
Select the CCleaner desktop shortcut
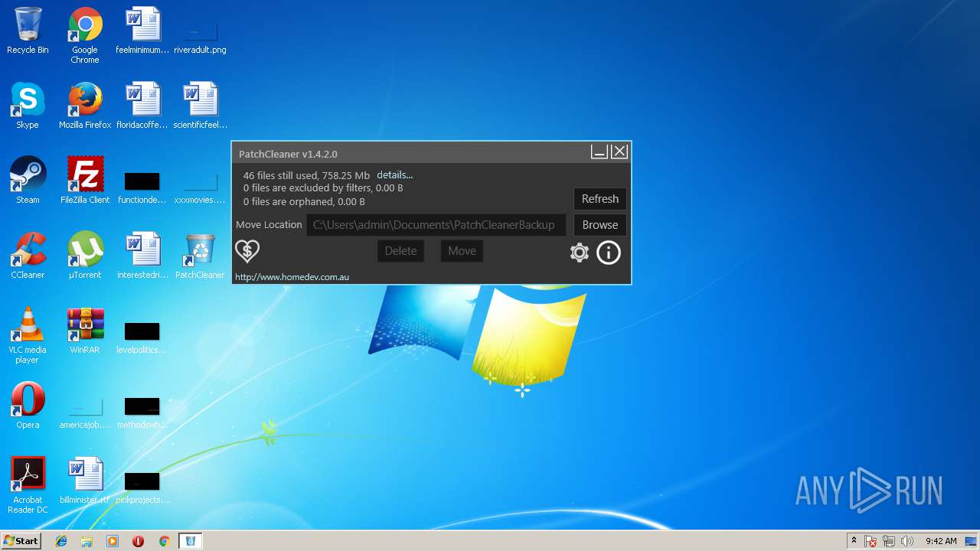click(x=28, y=256)
